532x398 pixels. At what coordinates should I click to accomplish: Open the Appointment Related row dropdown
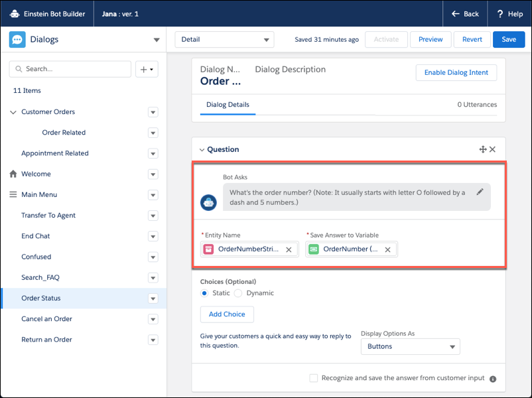pyautogui.click(x=153, y=154)
